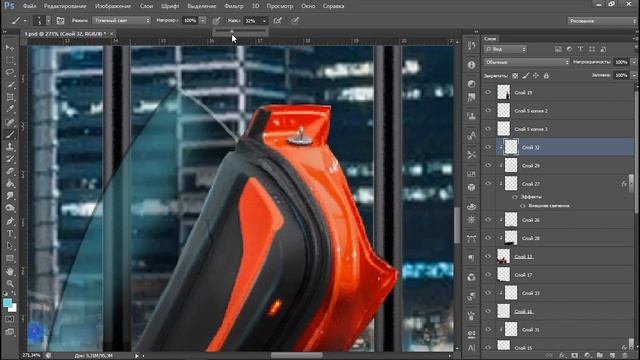Create a new layer

pos(612,356)
